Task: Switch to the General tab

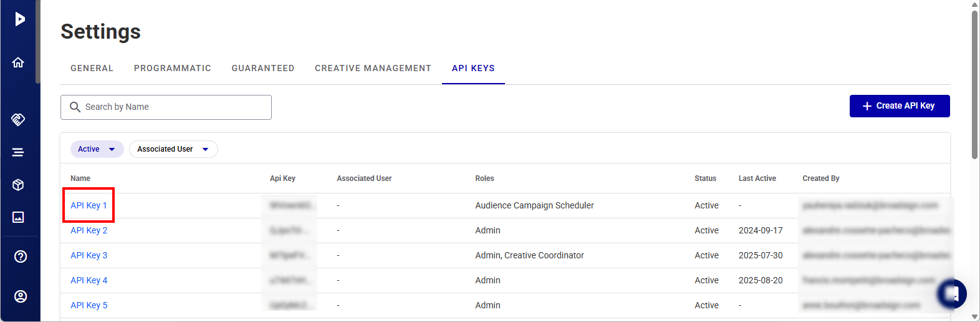Action: coord(92,68)
